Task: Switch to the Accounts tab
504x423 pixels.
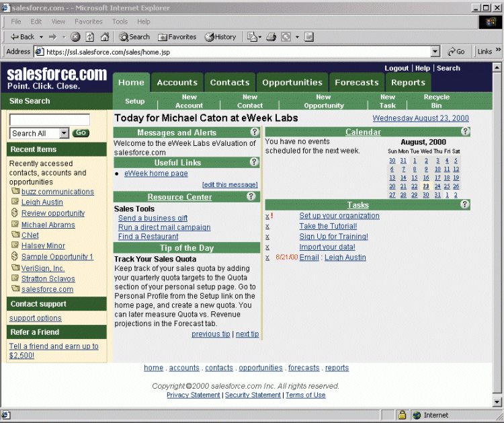Action: (177, 82)
